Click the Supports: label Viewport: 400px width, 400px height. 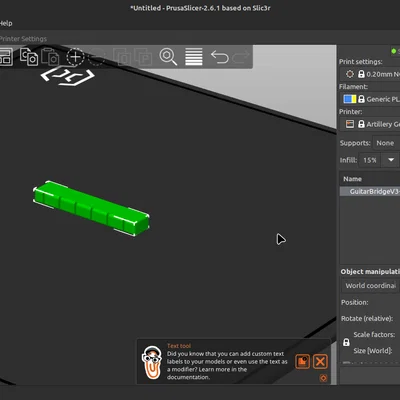[355, 143]
